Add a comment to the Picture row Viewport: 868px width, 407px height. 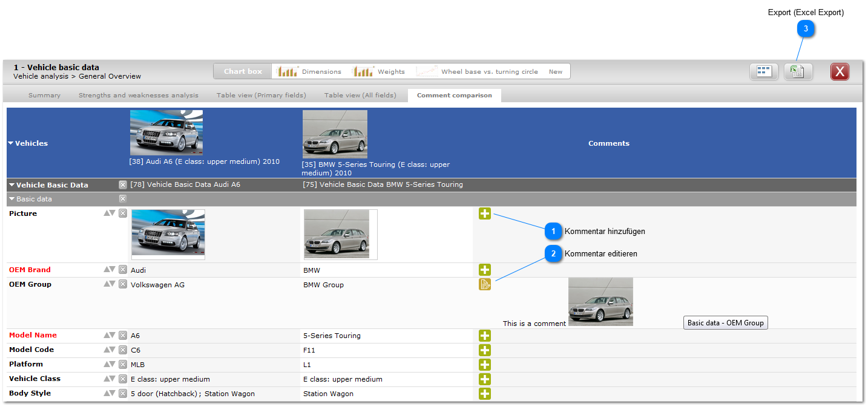tap(485, 213)
